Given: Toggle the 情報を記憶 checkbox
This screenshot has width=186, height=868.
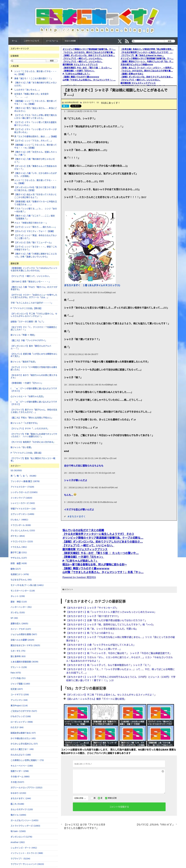Looking at the screenshot, I should [x=106, y=798].
